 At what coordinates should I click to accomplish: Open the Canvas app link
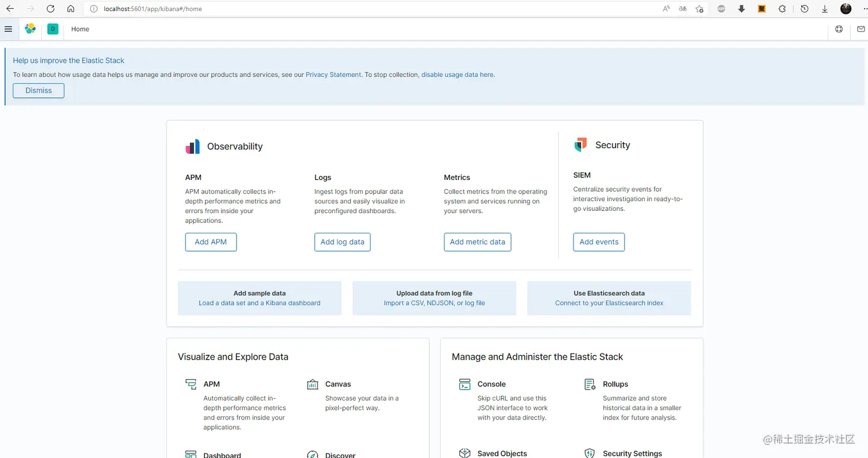pyautogui.click(x=338, y=384)
